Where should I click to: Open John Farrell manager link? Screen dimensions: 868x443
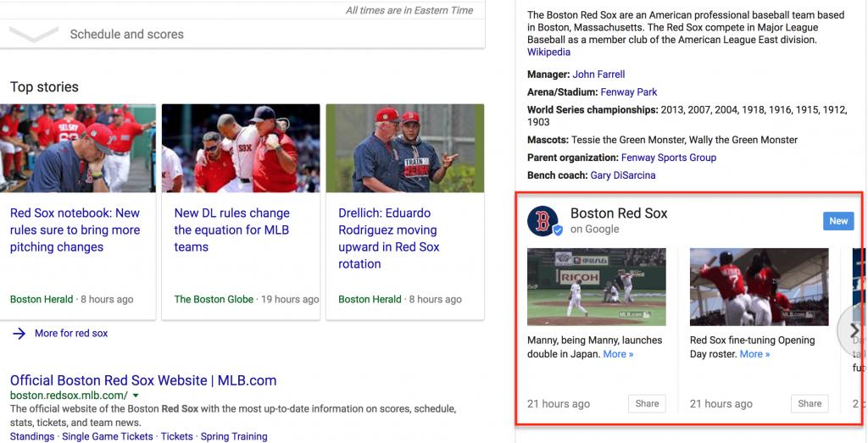(x=598, y=75)
